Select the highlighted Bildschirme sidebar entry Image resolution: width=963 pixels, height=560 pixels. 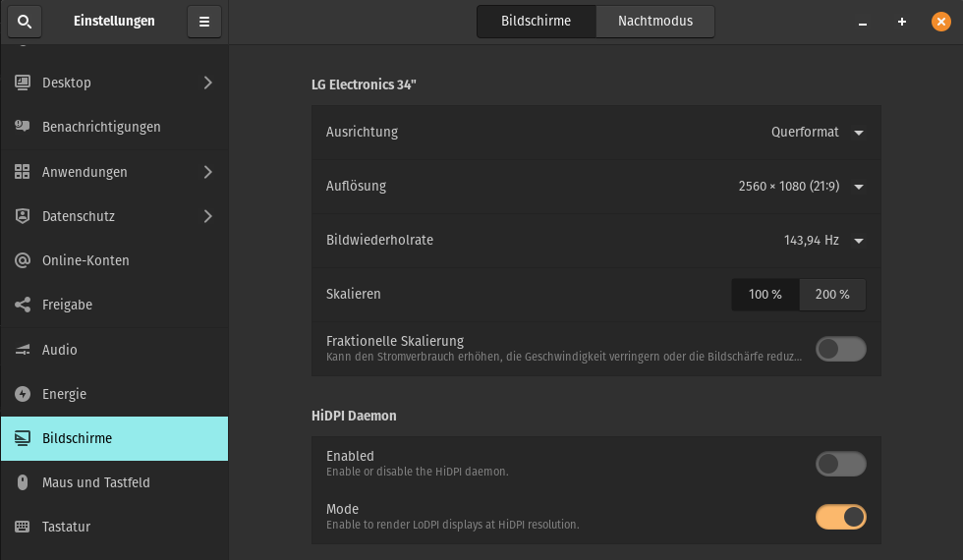point(114,438)
